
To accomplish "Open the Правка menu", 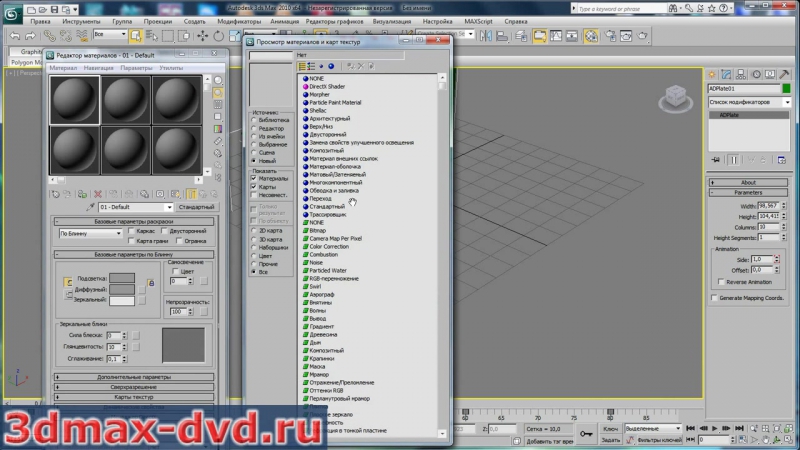I will pos(40,21).
